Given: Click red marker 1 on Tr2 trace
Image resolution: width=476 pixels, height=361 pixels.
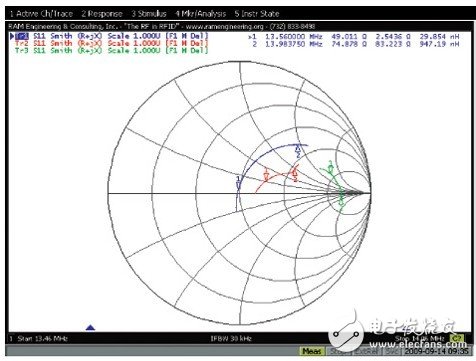Looking at the screenshot, I should pyautogui.click(x=266, y=174).
